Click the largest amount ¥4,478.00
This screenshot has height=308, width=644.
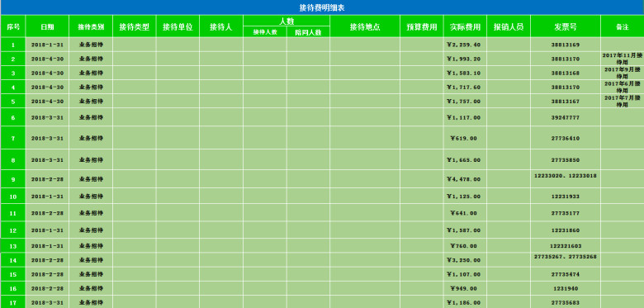pos(465,179)
